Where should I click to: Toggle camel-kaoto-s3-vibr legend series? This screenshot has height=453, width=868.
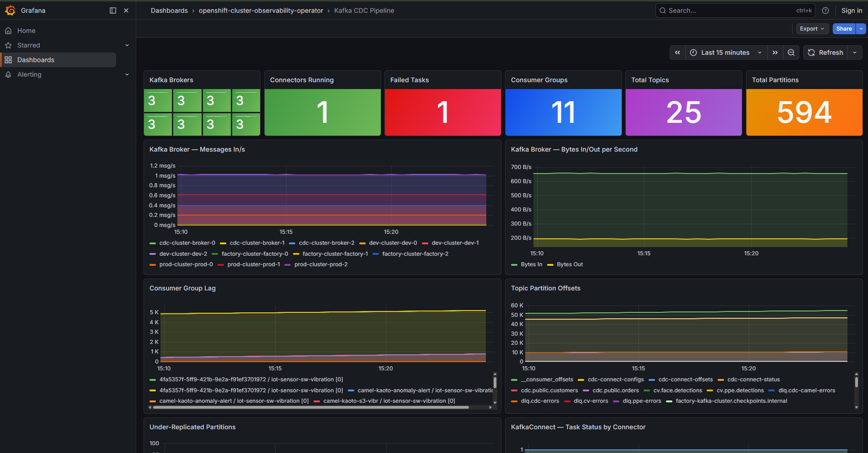coord(389,401)
